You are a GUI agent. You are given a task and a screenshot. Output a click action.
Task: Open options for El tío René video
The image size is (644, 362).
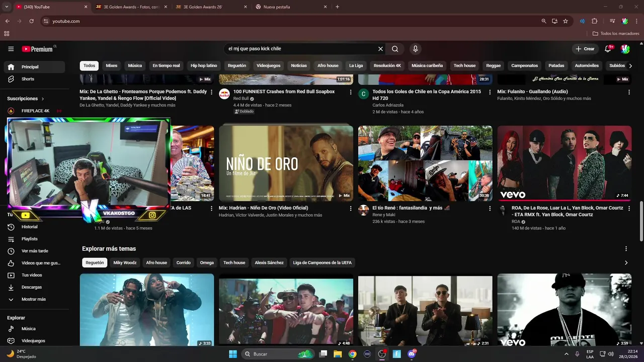[490, 208]
